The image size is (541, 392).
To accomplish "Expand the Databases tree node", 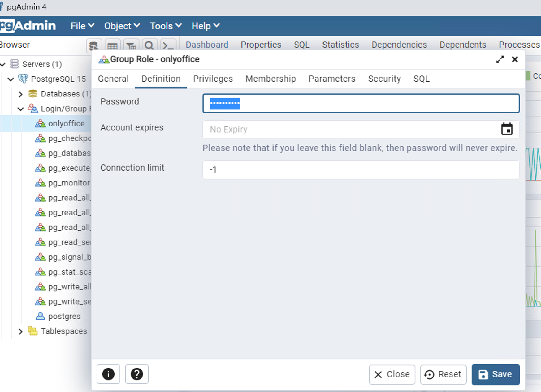I will pos(20,94).
